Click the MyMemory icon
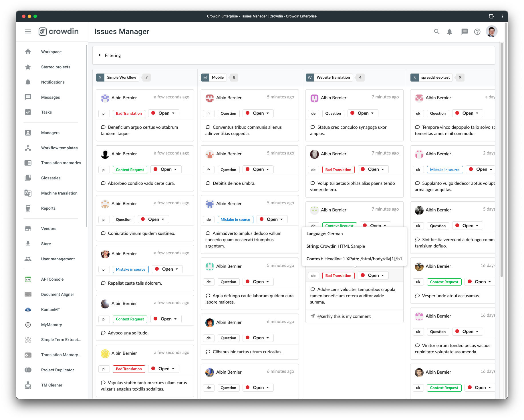The height and width of the screenshot is (420, 524). click(28, 325)
